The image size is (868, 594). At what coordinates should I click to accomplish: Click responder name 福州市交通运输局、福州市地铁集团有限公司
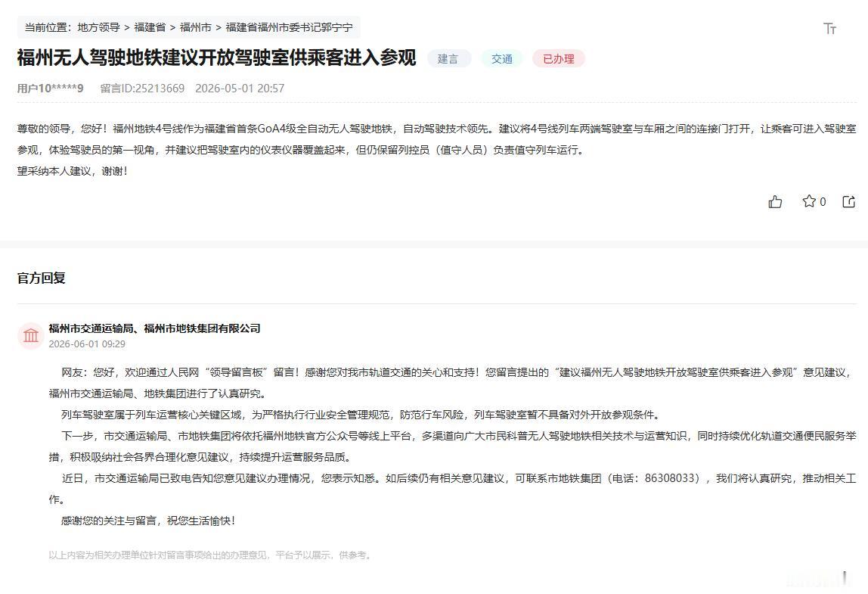(x=154, y=328)
